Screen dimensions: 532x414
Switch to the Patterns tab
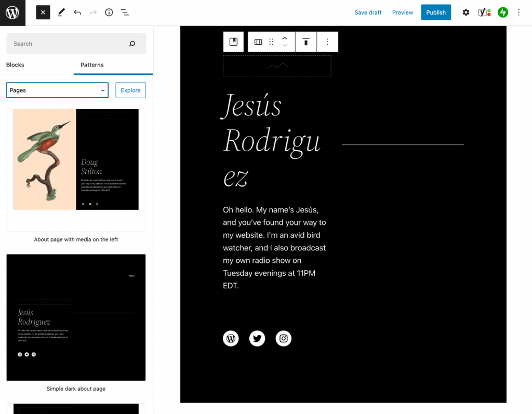click(x=92, y=65)
